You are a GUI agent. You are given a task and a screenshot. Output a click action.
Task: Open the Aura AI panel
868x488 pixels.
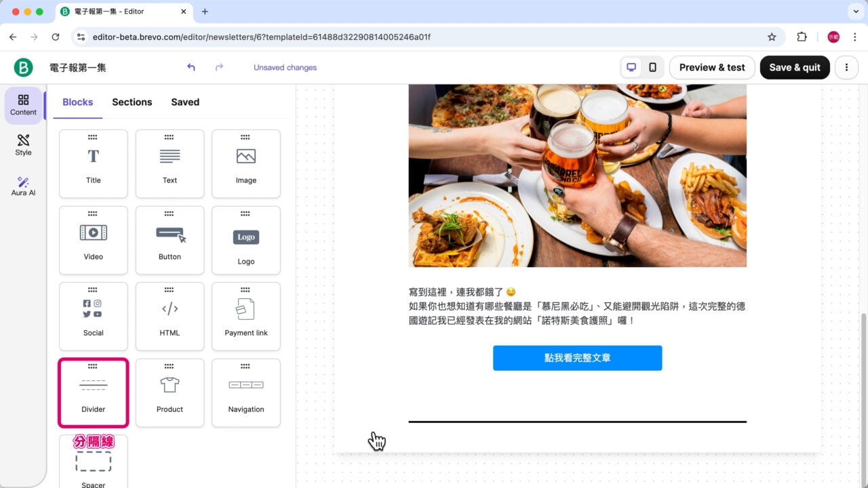22,184
